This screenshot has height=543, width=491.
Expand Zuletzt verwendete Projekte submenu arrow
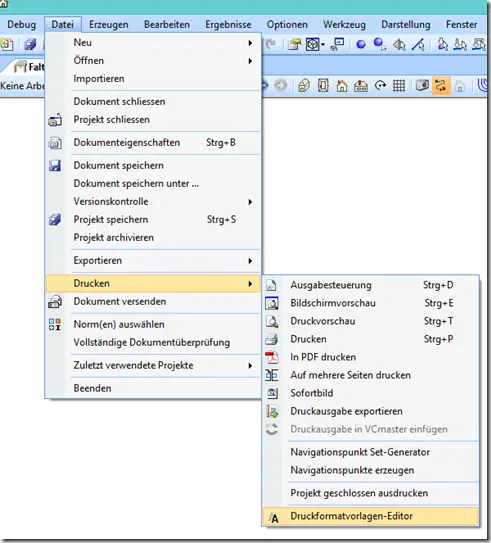(x=250, y=365)
